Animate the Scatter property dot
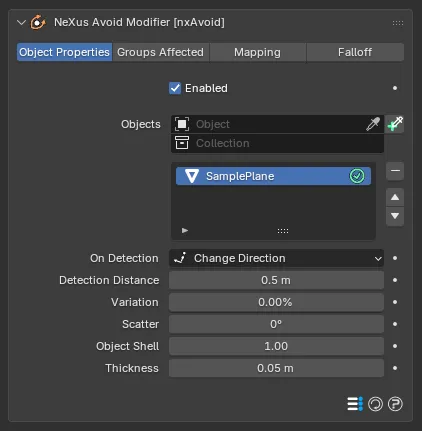 [x=395, y=324]
